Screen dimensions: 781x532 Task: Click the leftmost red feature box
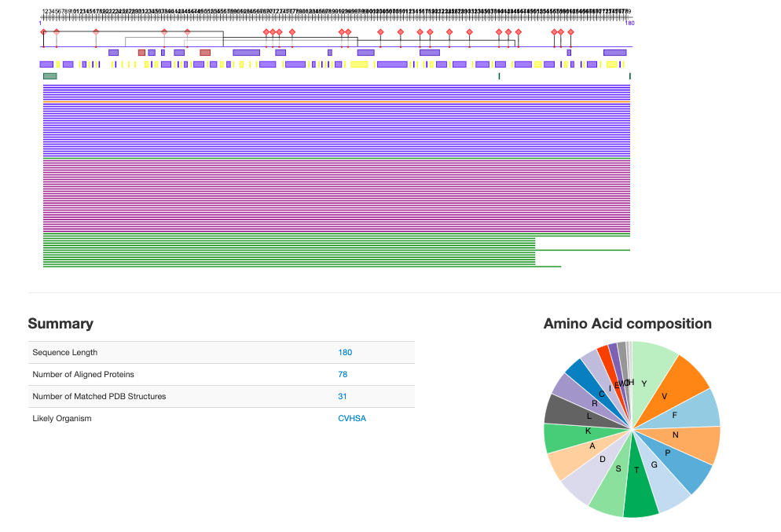(x=141, y=53)
